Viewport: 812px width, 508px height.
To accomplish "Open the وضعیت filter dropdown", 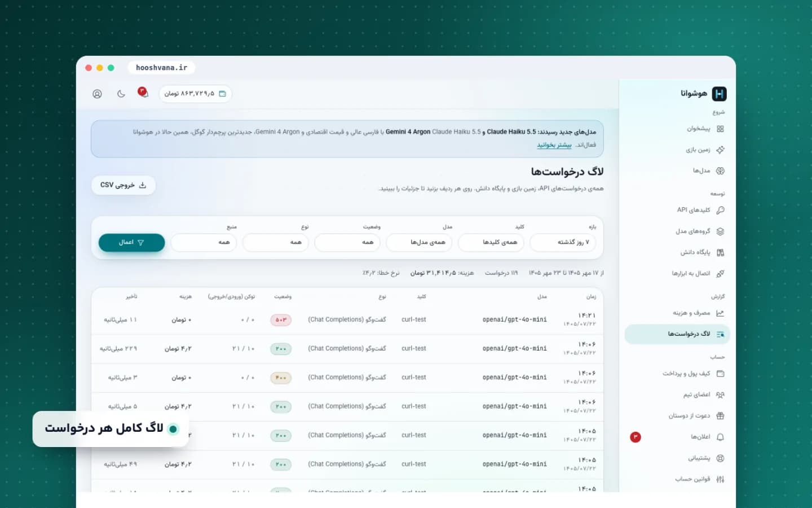I will coord(347,242).
